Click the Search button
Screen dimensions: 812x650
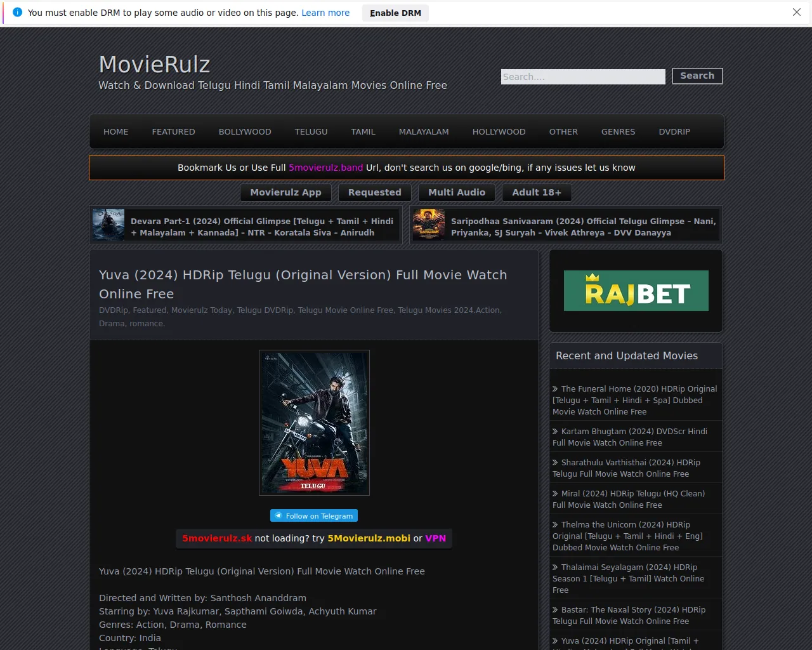pos(697,76)
